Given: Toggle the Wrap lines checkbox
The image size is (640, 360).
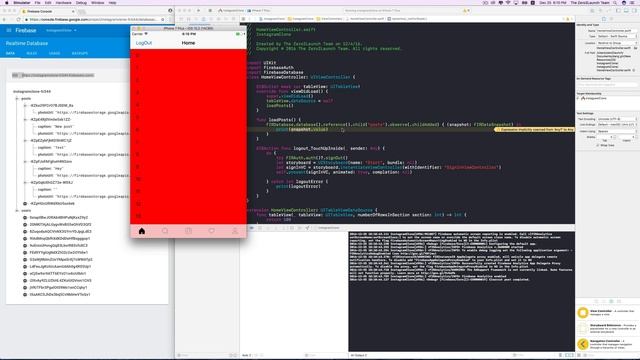Looking at the screenshot, I should [x=598, y=145].
